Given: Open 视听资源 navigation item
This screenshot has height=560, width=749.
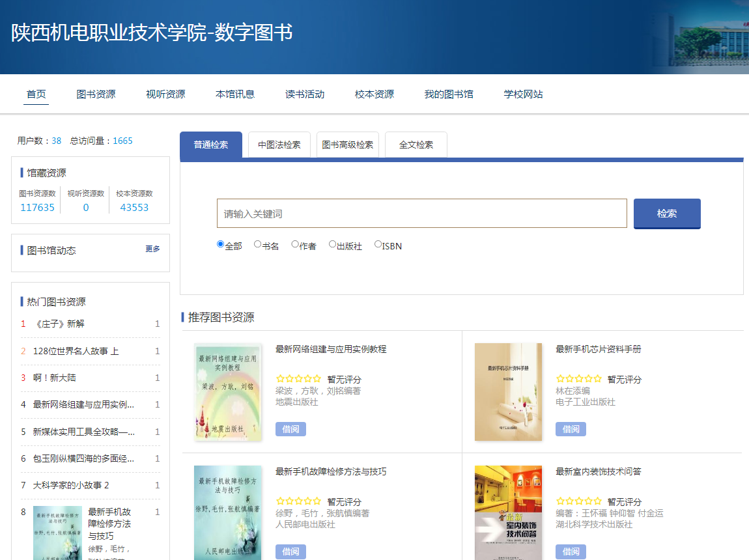Looking at the screenshot, I should pos(165,94).
